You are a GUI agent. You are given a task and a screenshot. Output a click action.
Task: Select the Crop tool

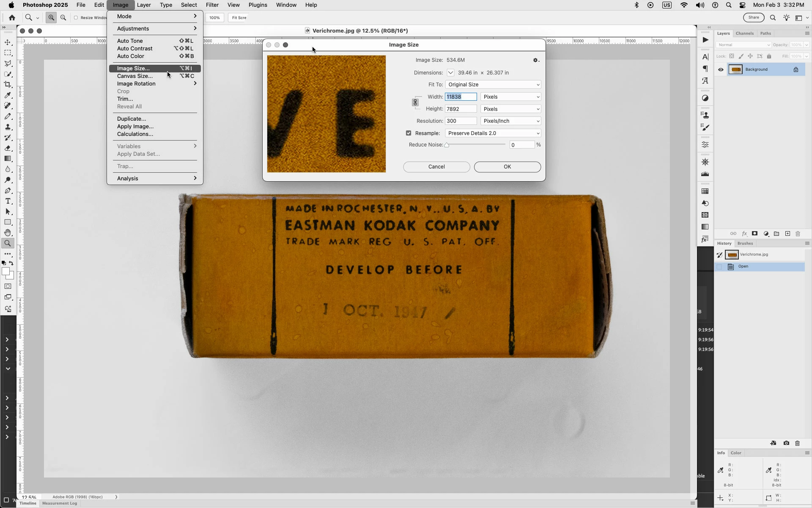click(x=8, y=85)
